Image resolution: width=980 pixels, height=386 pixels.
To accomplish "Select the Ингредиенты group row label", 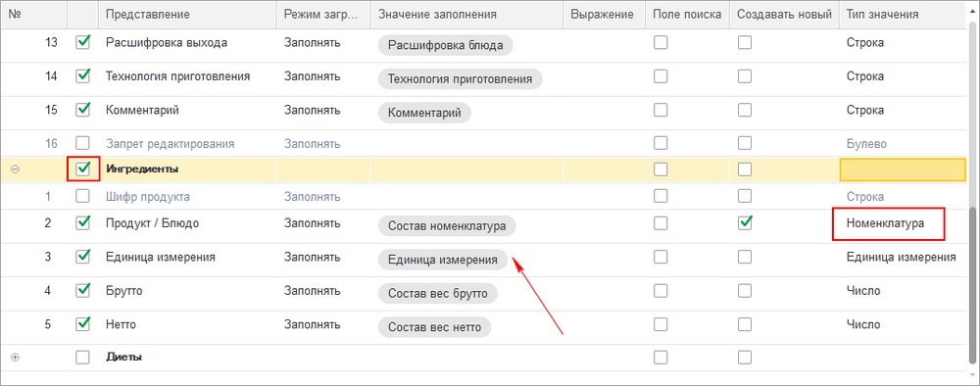I will [142, 169].
